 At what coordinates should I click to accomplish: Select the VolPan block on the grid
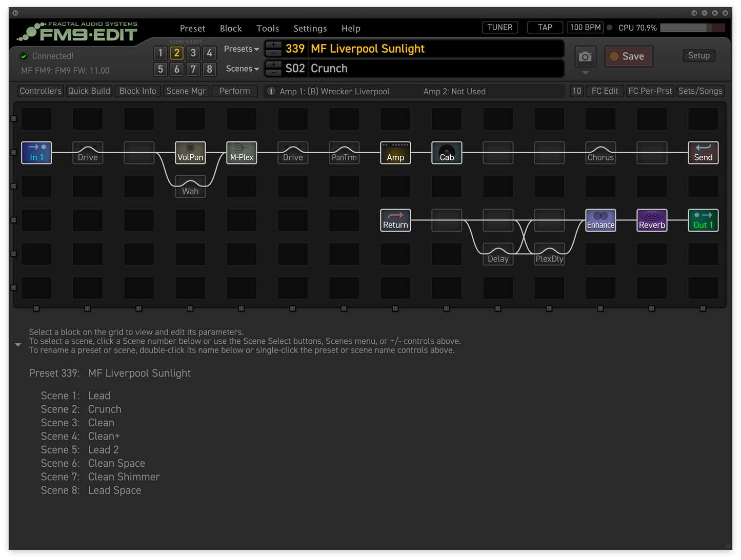coord(190,153)
